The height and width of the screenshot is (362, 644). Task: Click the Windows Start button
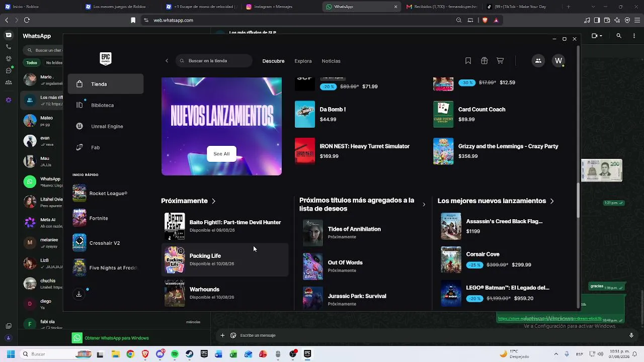coord(11,354)
